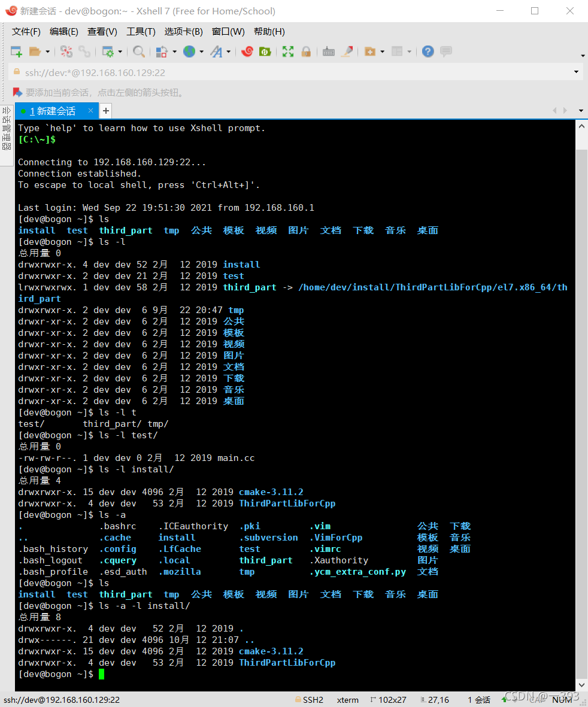Click the Font letter A icon

(x=216, y=51)
